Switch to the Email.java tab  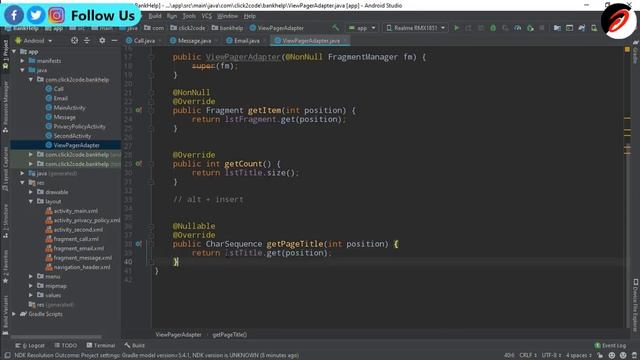tap(247, 41)
